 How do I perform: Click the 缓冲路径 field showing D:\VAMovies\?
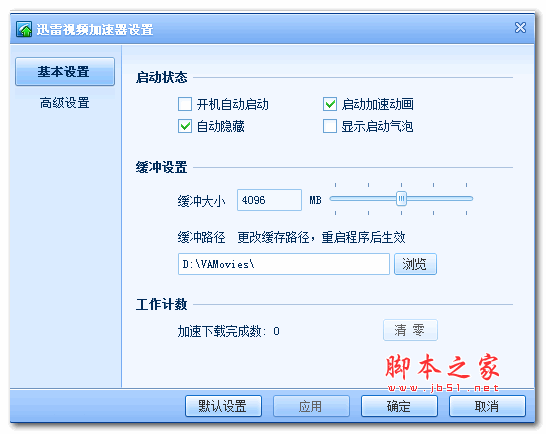pyautogui.click(x=283, y=264)
